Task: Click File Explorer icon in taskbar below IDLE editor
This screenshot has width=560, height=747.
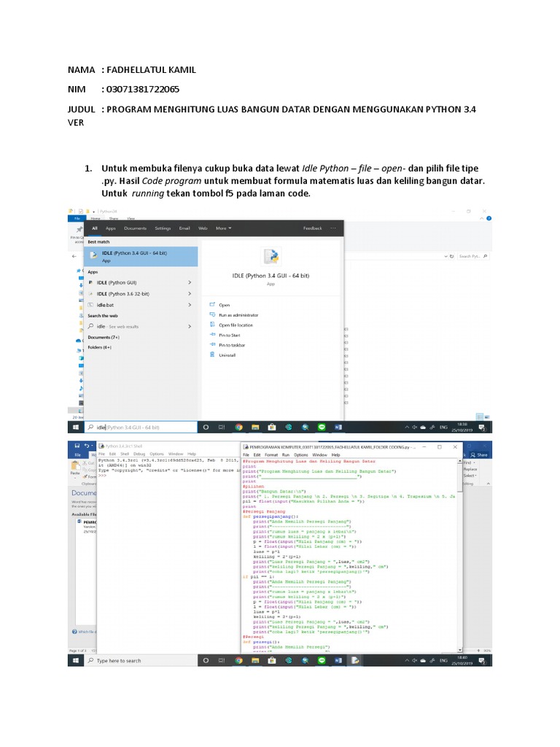Action: click(x=255, y=660)
